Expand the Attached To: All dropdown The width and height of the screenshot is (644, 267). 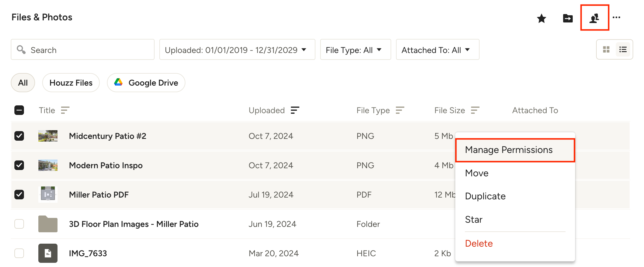437,50
